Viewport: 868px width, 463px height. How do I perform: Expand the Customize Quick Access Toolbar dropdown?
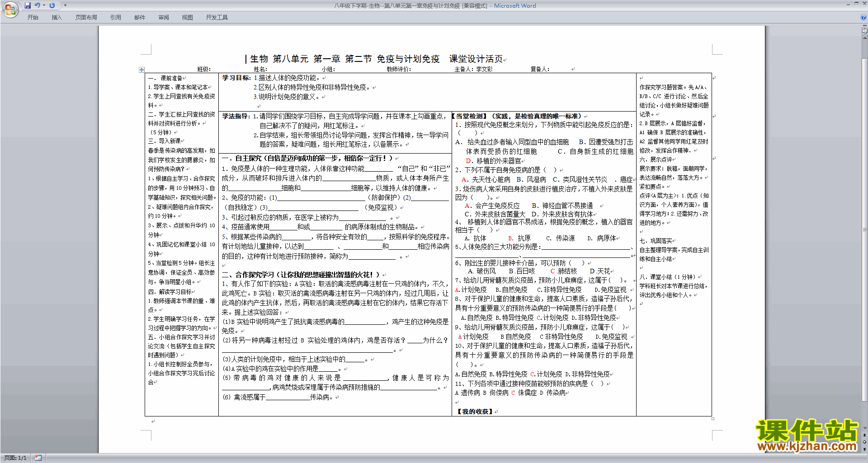click(65, 5)
